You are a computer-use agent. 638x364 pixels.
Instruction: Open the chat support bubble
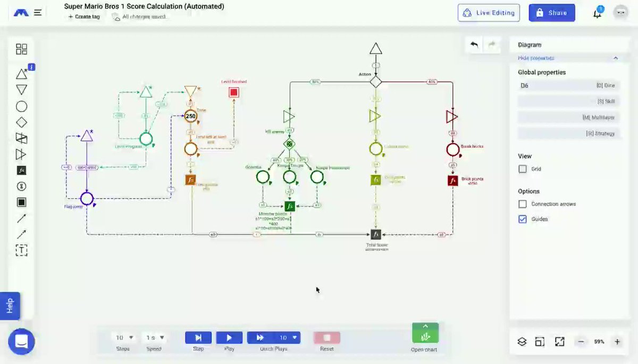pyautogui.click(x=21, y=342)
